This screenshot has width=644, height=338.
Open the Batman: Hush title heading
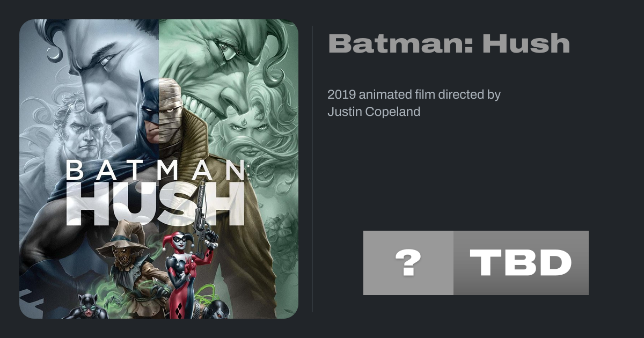[x=449, y=43]
